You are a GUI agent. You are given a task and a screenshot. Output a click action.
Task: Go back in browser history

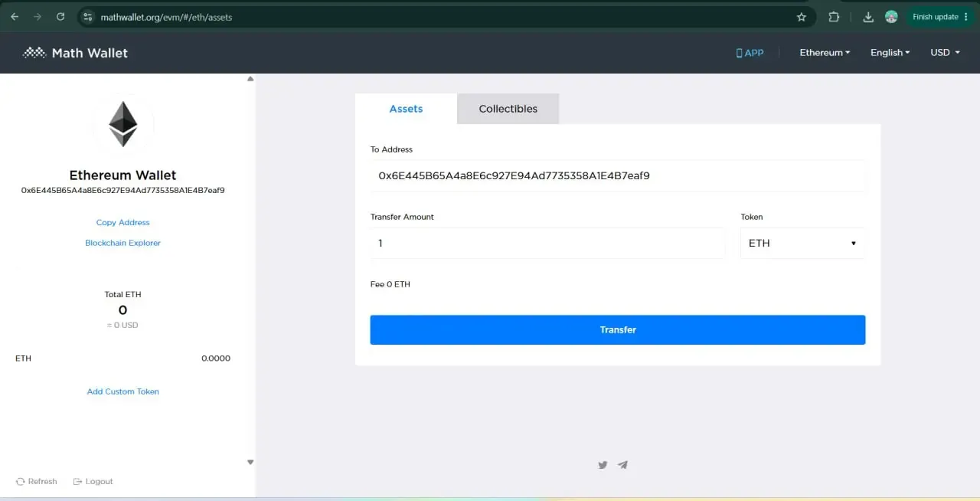(x=15, y=17)
